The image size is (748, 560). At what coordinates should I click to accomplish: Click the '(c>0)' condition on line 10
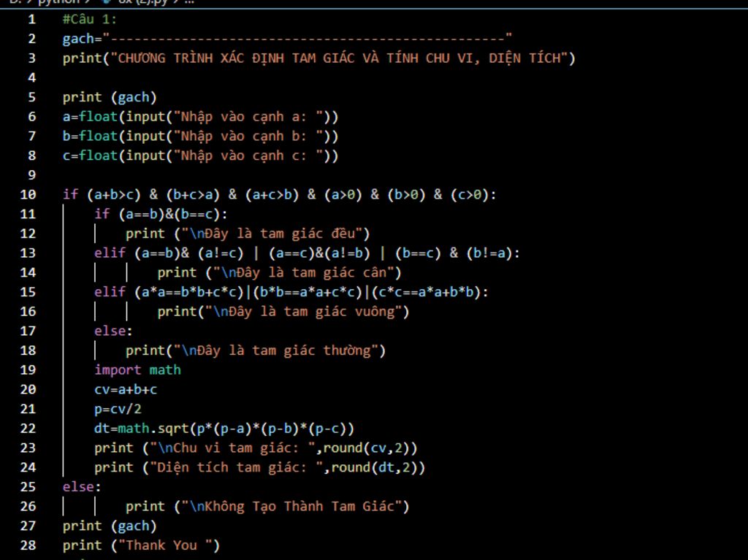point(470,195)
